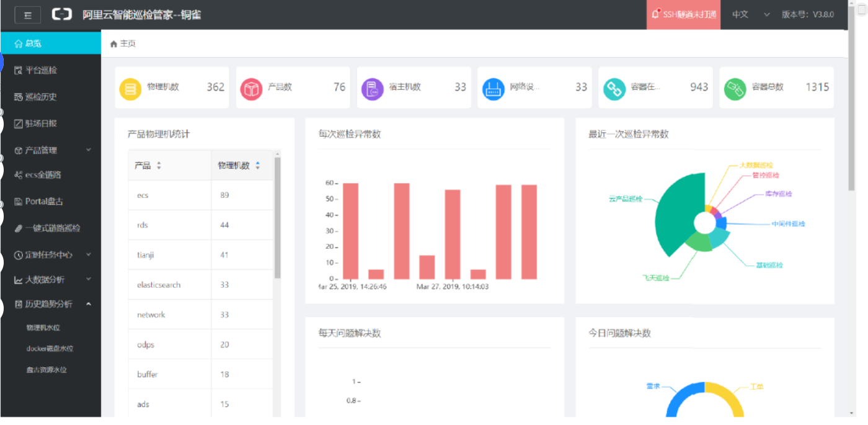Click the table scrollbar's up arrow
Screen dimensions: 868x425
click(278, 153)
